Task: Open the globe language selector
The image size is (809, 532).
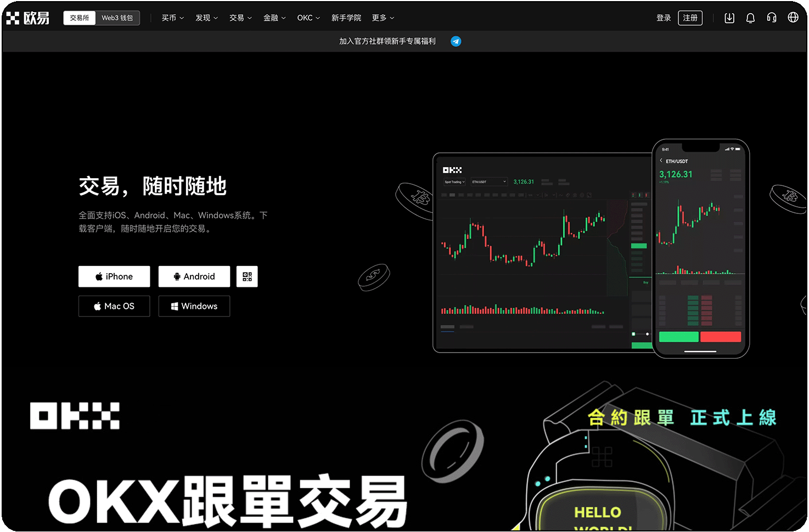Action: click(793, 17)
